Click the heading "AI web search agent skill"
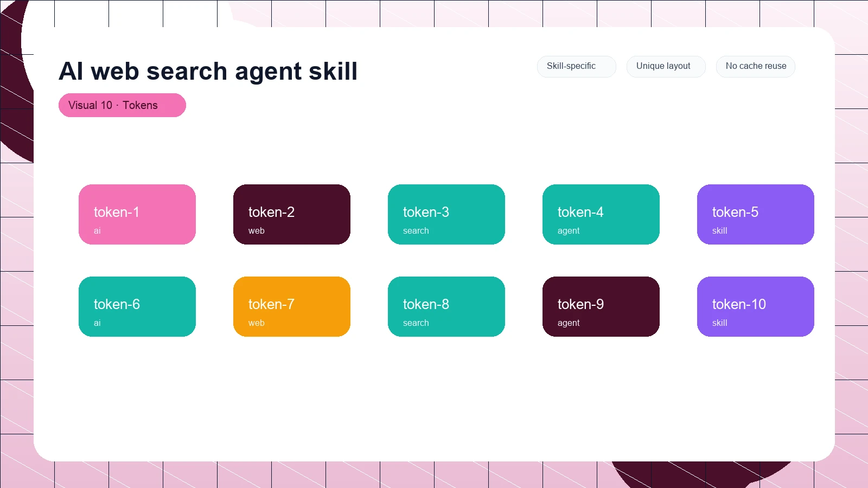The width and height of the screenshot is (868, 488). click(x=208, y=71)
